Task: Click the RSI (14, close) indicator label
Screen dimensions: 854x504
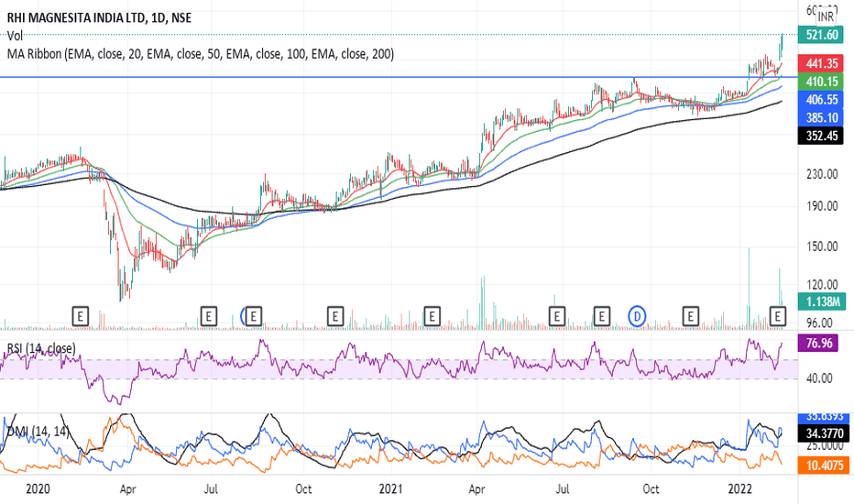Action: [41, 348]
